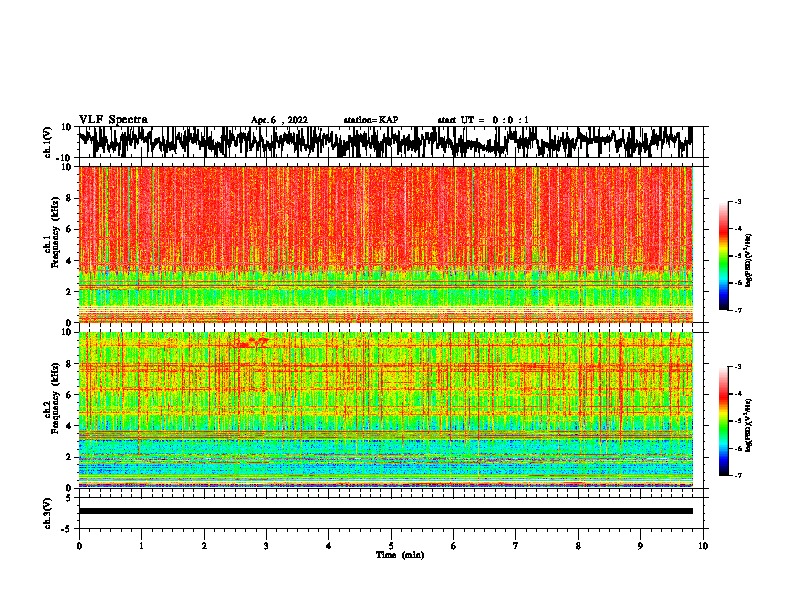Click the black ch.3(V) trace bar

click(386, 511)
